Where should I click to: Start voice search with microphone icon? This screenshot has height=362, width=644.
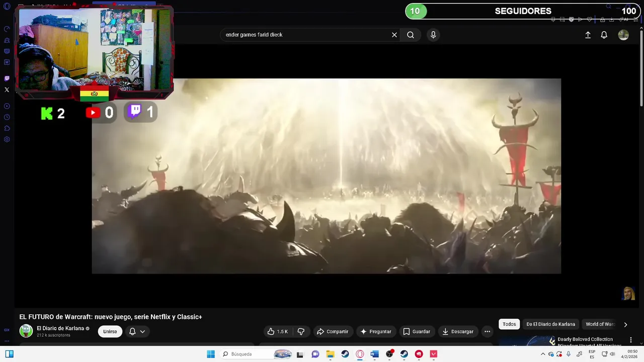(433, 35)
